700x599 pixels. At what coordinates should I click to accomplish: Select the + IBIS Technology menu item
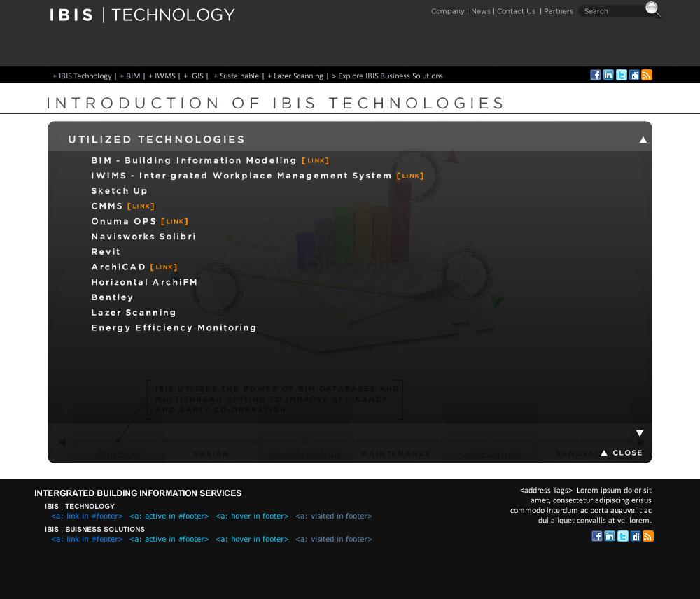82,76
